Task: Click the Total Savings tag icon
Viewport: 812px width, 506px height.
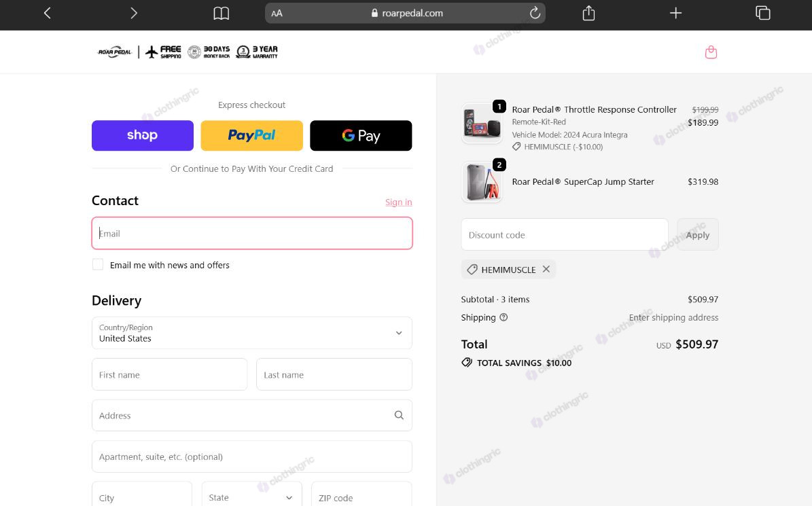Action: pyautogui.click(x=467, y=363)
